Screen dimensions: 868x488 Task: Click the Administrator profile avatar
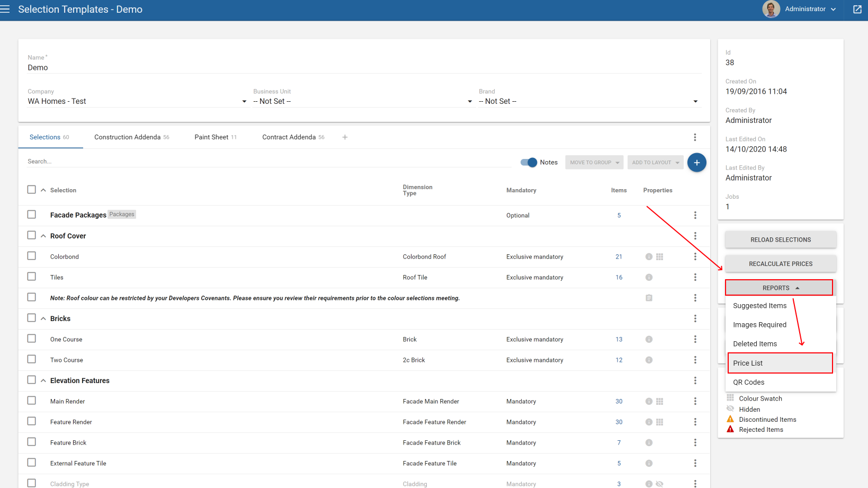771,9
